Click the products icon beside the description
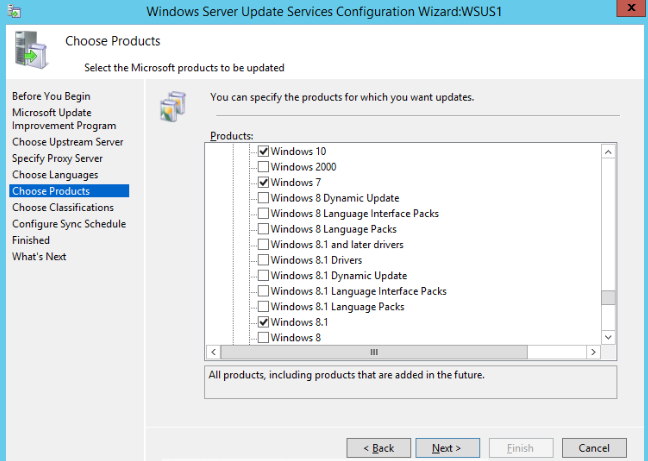Image resolution: width=648 pixels, height=461 pixels. pyautogui.click(x=173, y=106)
